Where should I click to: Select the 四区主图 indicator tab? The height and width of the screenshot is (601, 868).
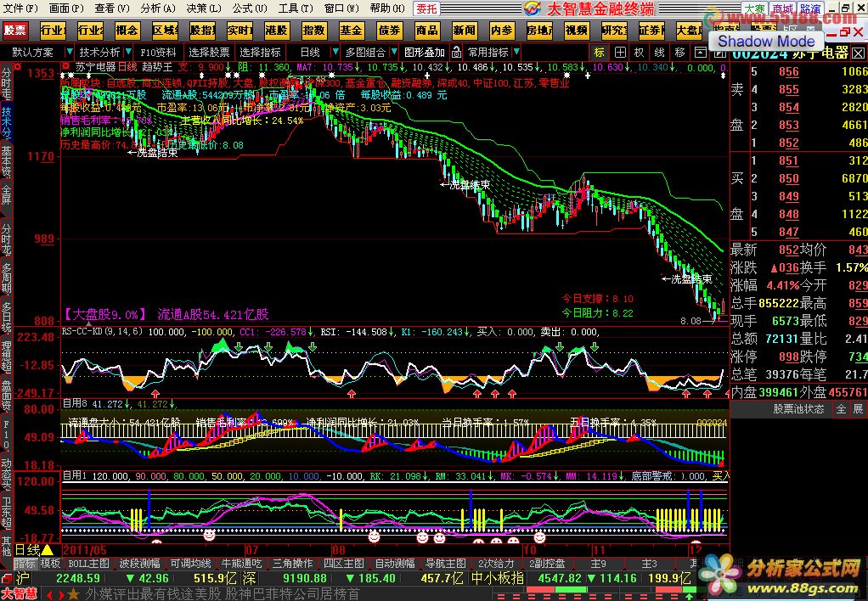pyautogui.click(x=344, y=564)
